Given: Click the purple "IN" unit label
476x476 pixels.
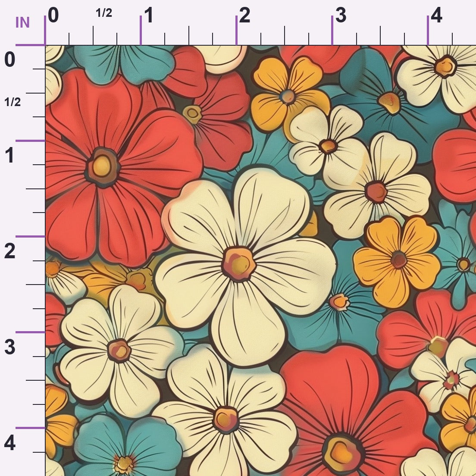Looking at the screenshot, I should tap(22, 23).
